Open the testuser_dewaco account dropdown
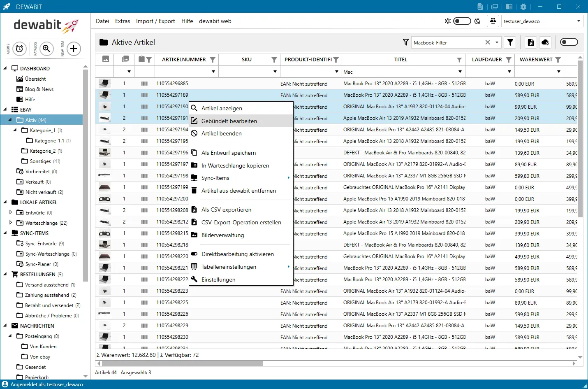588x389 pixels. tap(579, 21)
